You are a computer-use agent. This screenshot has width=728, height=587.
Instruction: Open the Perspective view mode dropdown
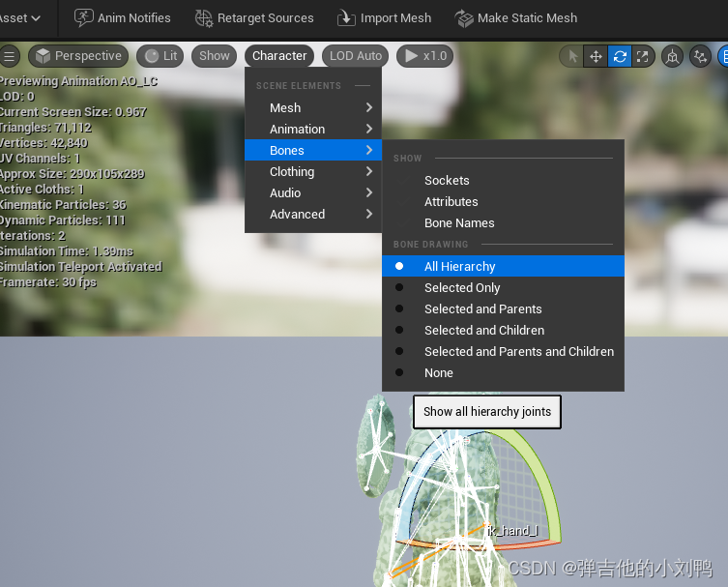(x=78, y=56)
